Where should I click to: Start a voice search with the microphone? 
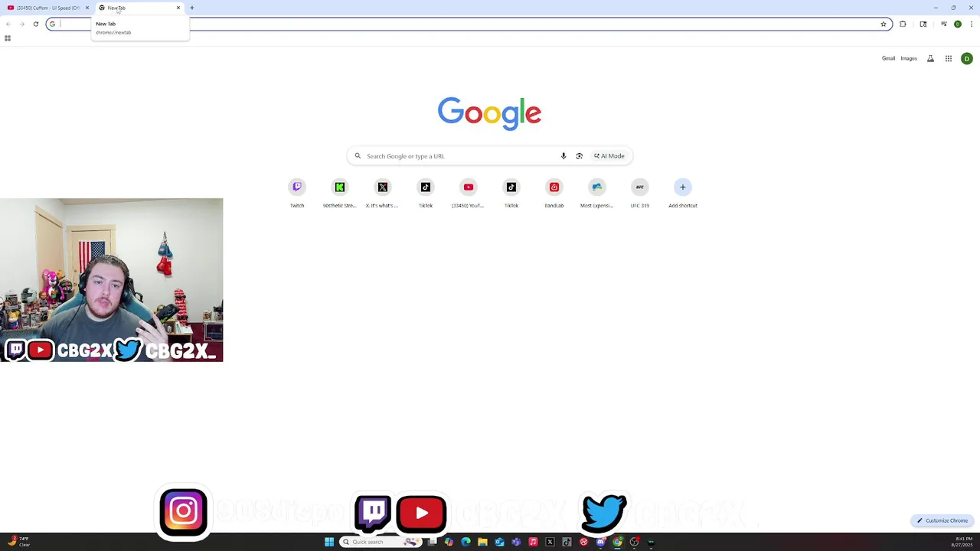pos(563,156)
